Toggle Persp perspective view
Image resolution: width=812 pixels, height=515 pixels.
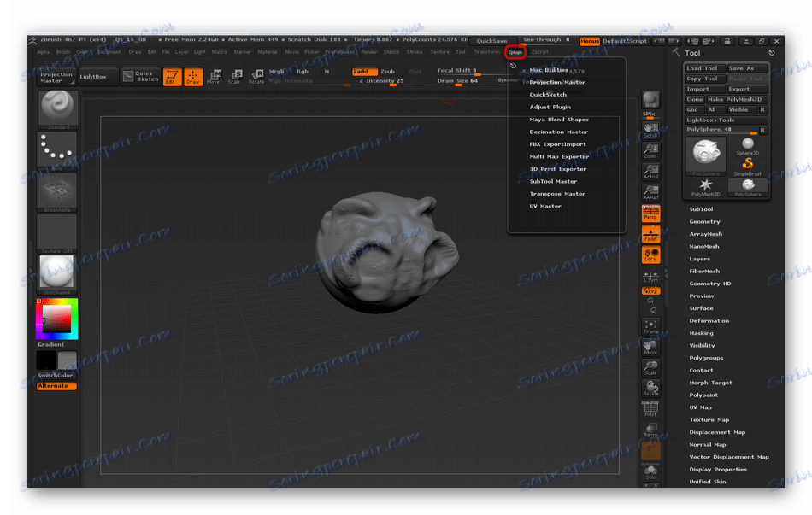pyautogui.click(x=650, y=214)
